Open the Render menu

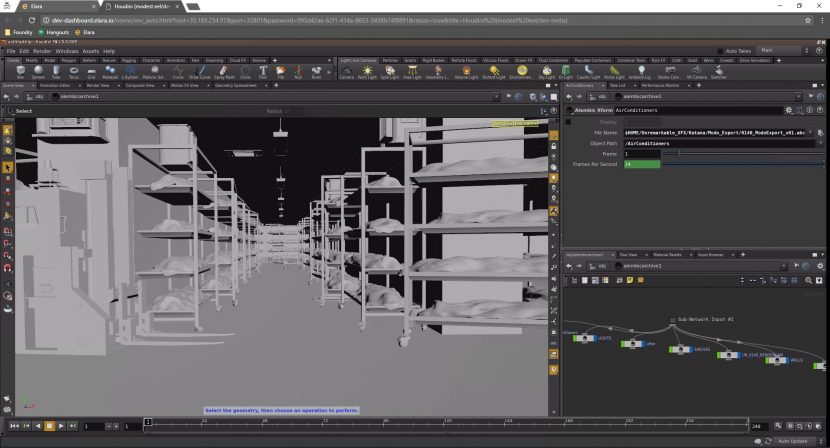tap(42, 51)
